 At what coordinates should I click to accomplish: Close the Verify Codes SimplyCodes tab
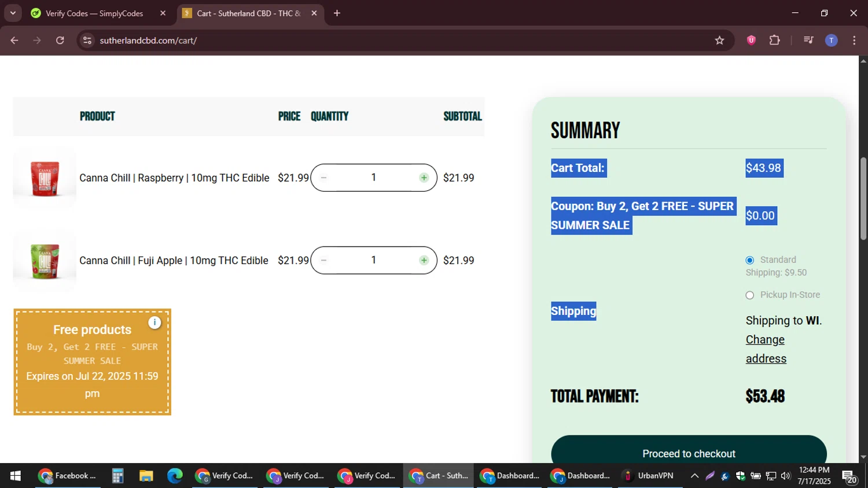point(163,13)
